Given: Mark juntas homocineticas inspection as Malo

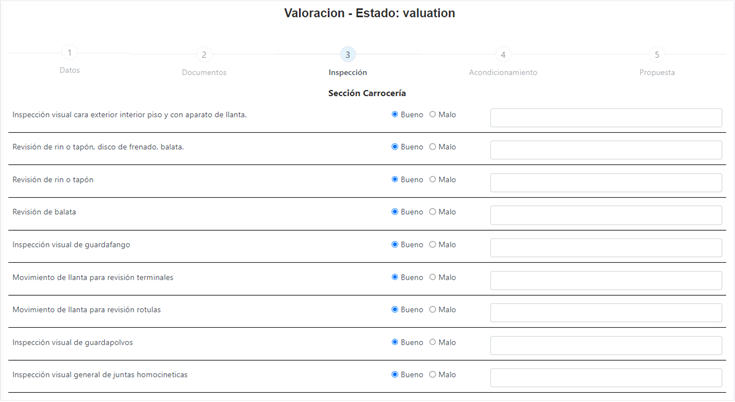Looking at the screenshot, I should pos(433,374).
